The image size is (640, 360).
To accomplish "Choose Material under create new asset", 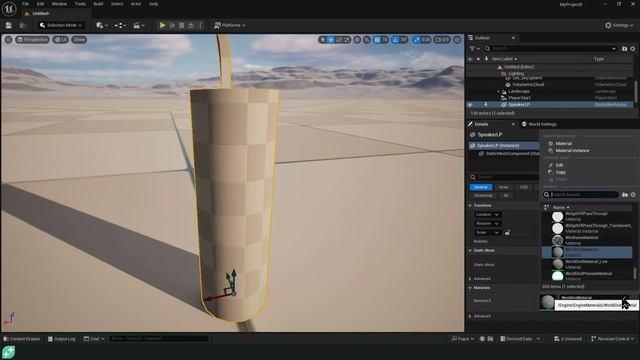I will [563, 144].
